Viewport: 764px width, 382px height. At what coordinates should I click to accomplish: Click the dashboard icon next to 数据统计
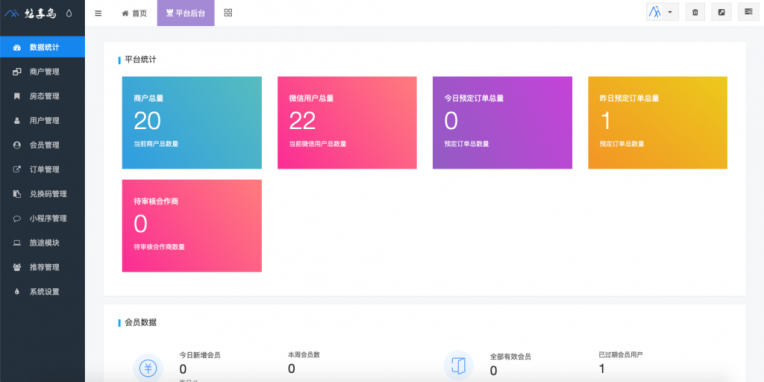[x=17, y=47]
